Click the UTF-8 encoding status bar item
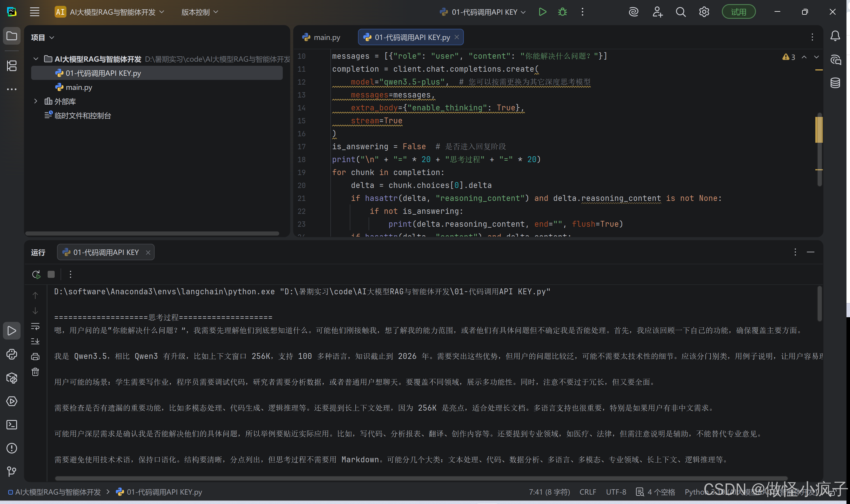The height and width of the screenshot is (504, 850). click(x=616, y=492)
